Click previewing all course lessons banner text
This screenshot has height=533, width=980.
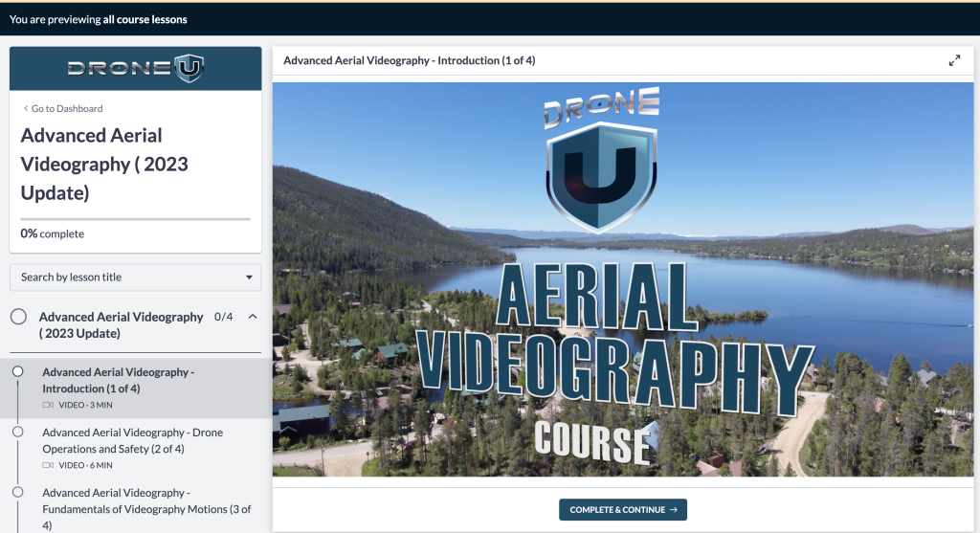99,19
